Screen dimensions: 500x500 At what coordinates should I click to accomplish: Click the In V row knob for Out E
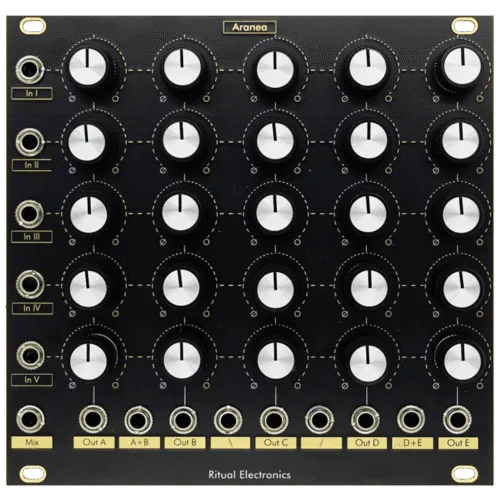(x=462, y=362)
